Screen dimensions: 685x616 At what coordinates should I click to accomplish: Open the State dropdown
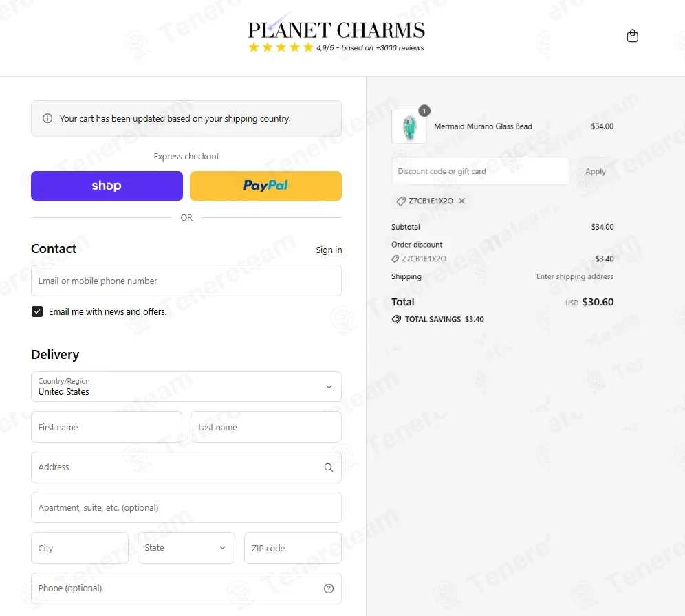pos(186,548)
